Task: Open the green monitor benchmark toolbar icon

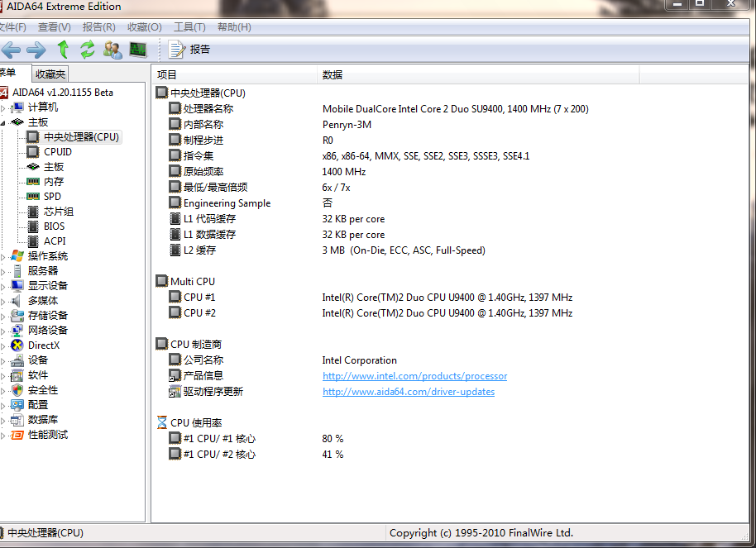Action: (138, 50)
